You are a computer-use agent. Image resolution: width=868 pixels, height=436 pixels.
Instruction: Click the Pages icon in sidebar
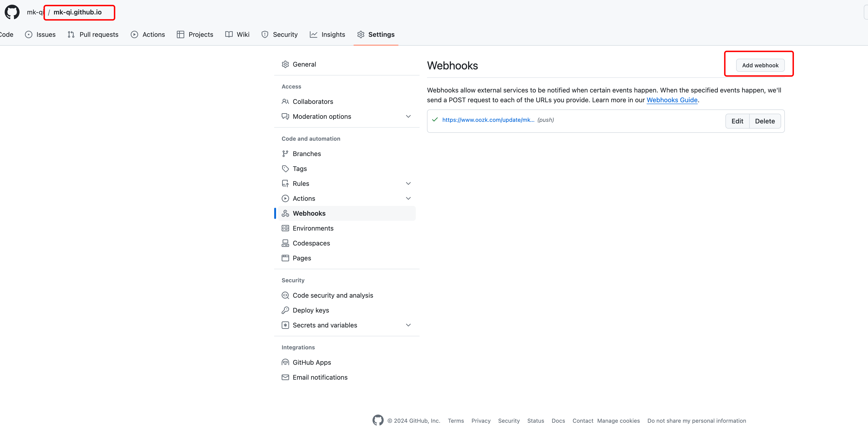[x=285, y=258]
